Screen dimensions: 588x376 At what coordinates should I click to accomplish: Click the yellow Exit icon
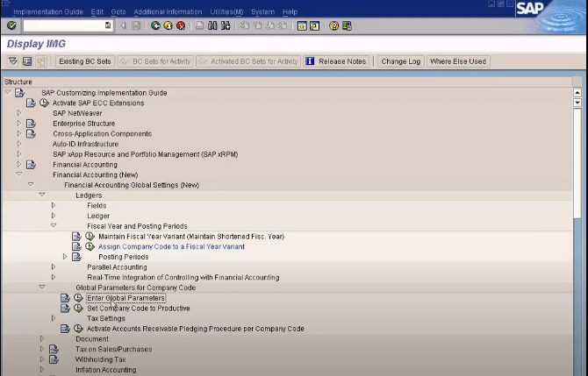coord(168,25)
